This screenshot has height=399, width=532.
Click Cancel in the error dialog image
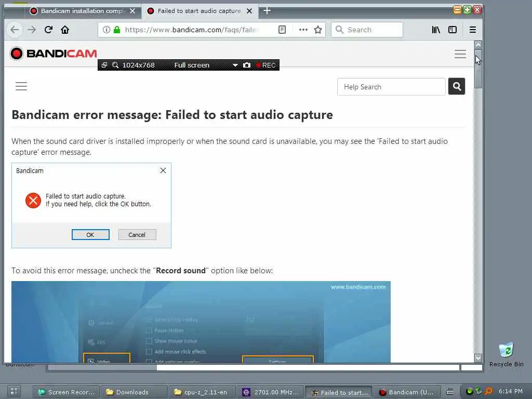(x=137, y=235)
